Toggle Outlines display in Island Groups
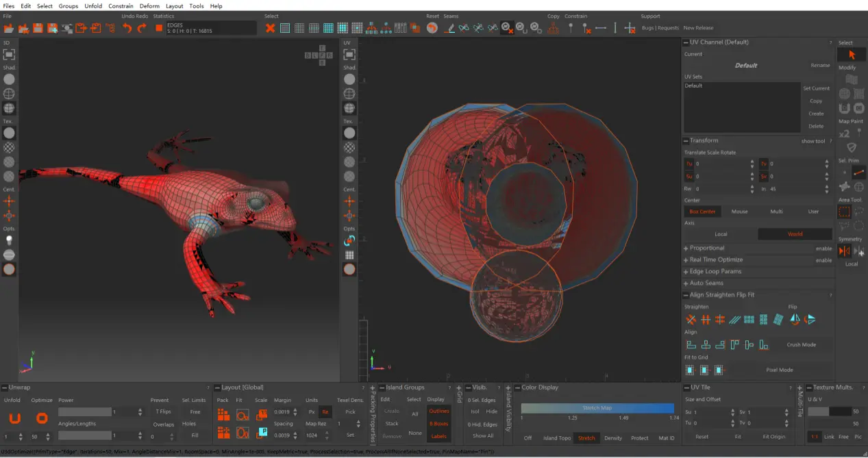Image resolution: width=868 pixels, height=458 pixels. click(438, 411)
